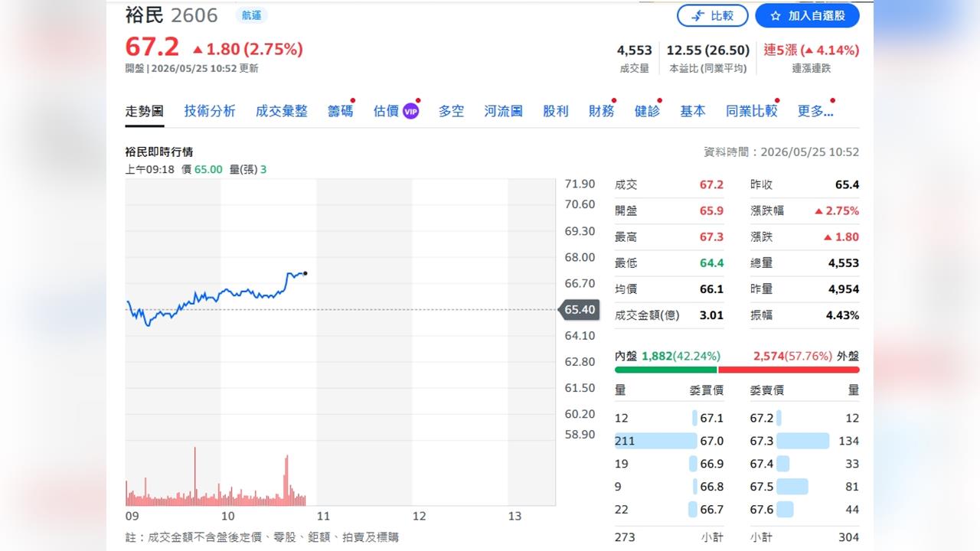
Task: Click the 內盤 1,882(42.24%) label
Action: pyautogui.click(x=668, y=356)
